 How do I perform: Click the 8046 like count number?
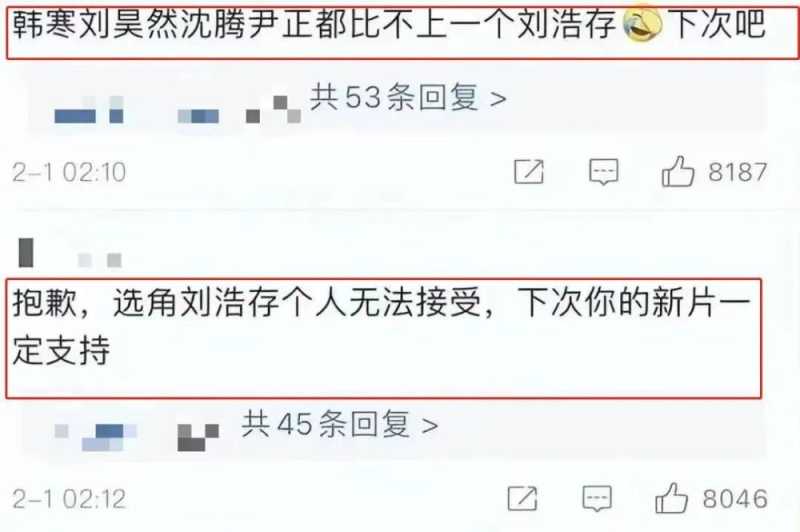coord(735,498)
